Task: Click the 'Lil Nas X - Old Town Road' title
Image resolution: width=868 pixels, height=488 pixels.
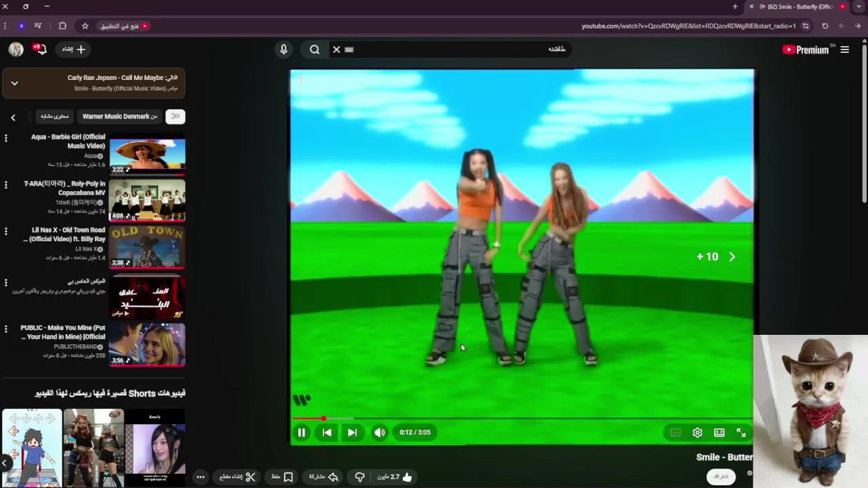Action: tap(64, 235)
